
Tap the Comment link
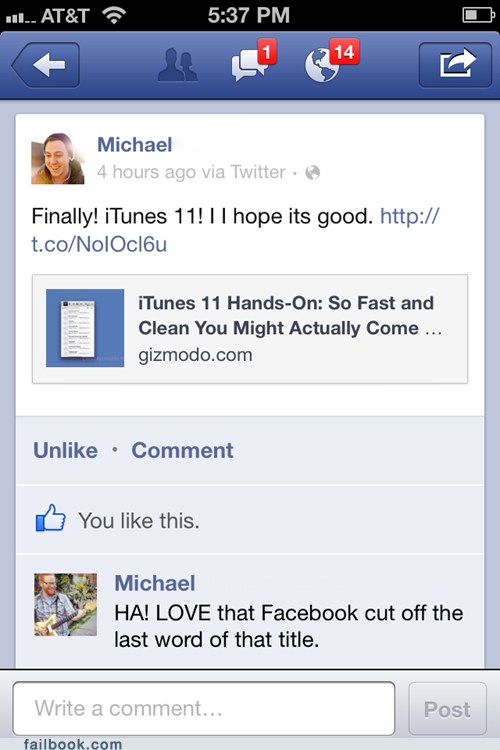click(182, 451)
